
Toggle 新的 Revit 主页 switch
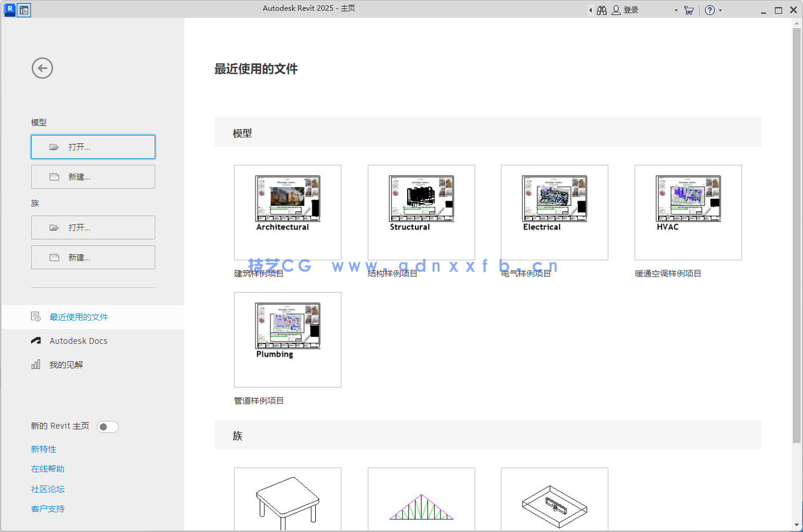[x=107, y=426]
